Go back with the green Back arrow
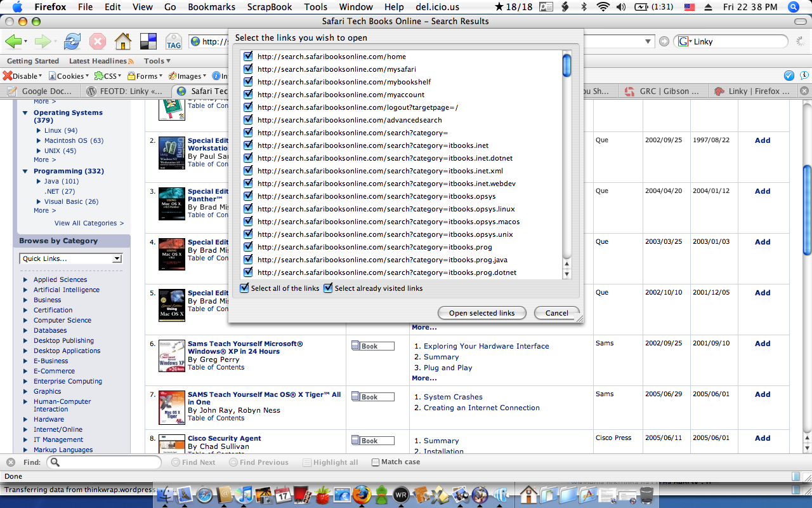Image resolution: width=812 pixels, height=508 pixels. point(13,42)
